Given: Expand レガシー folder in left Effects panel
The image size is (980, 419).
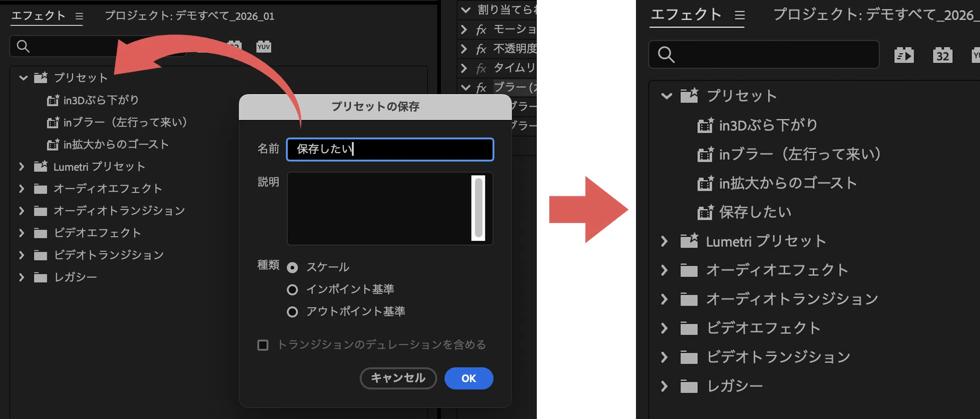Looking at the screenshot, I should click(x=21, y=277).
